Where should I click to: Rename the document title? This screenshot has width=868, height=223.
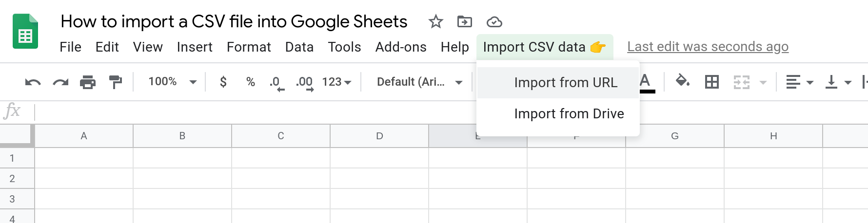(x=234, y=21)
